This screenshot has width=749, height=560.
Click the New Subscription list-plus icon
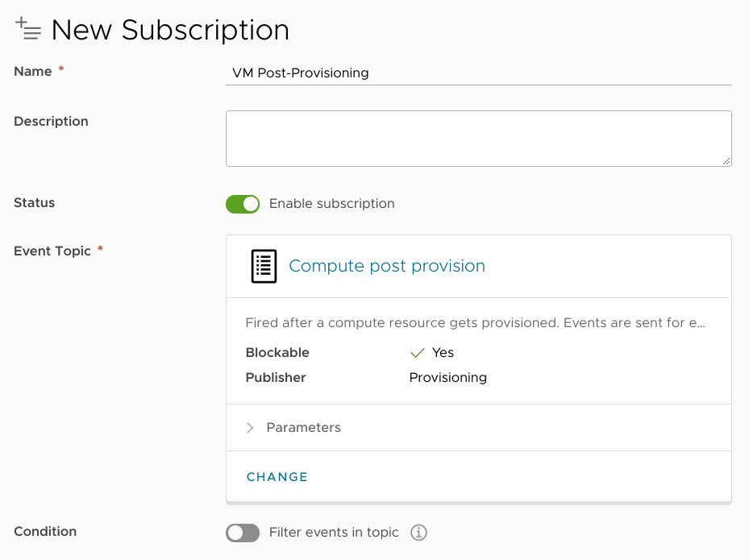pos(28,28)
